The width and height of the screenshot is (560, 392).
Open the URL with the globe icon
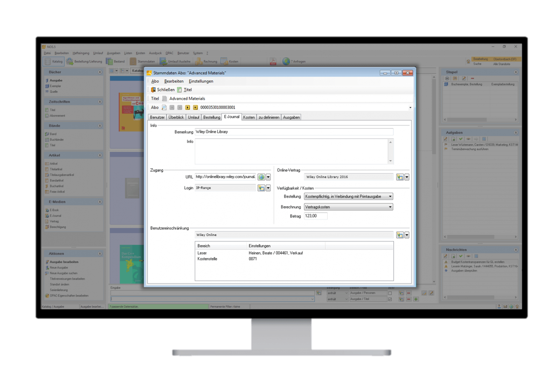[261, 177]
